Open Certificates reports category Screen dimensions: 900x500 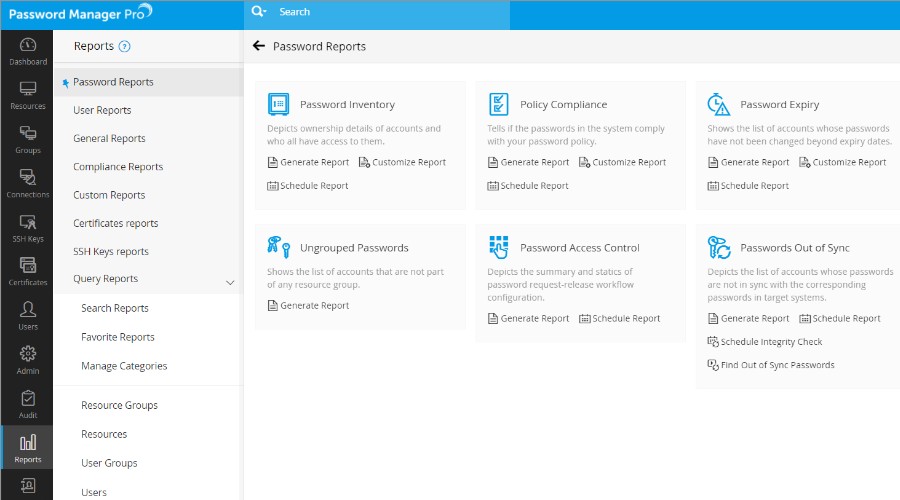pyautogui.click(x=115, y=223)
